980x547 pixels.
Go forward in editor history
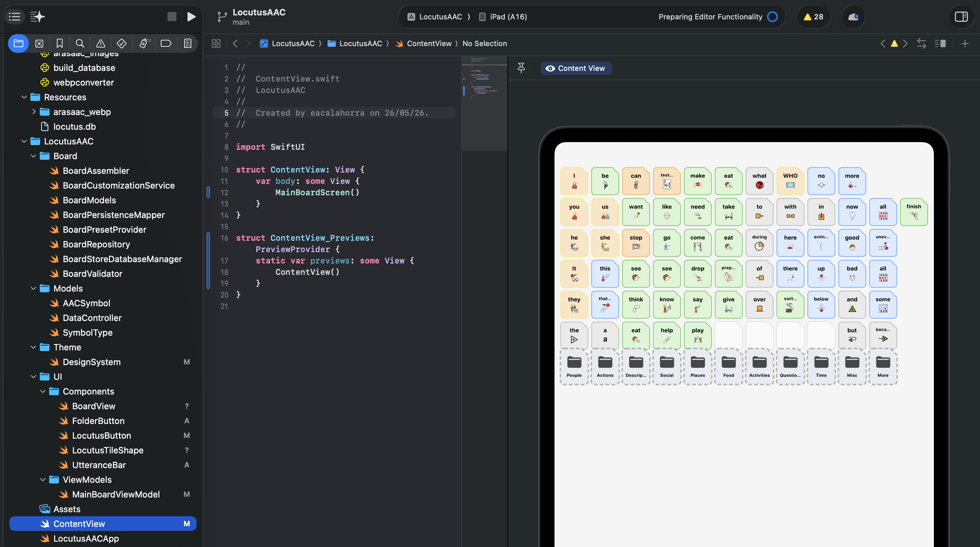click(x=248, y=44)
